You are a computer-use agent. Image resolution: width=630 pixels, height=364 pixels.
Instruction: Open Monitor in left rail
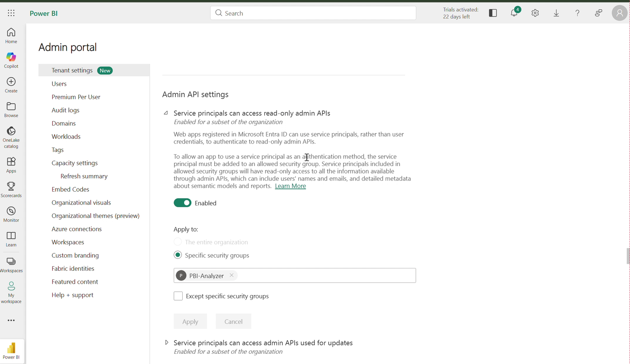click(x=11, y=214)
